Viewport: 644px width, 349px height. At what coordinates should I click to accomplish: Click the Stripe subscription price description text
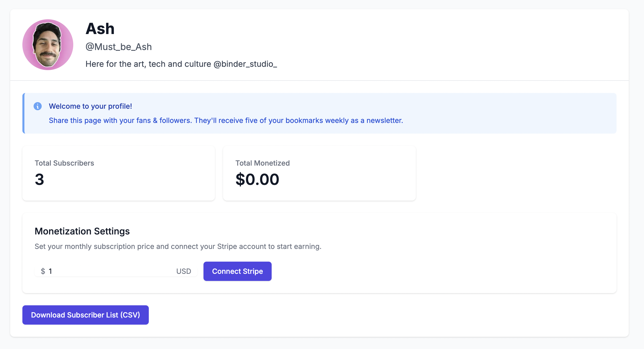point(178,246)
